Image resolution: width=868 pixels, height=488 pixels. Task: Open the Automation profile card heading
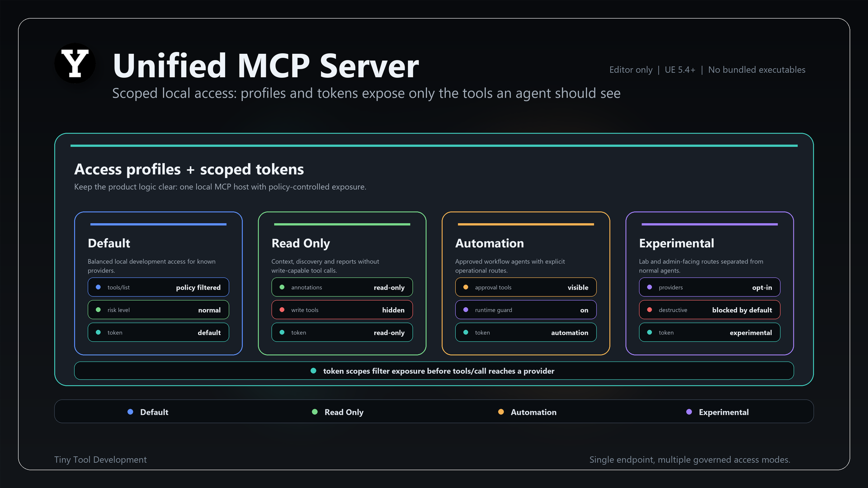490,243
